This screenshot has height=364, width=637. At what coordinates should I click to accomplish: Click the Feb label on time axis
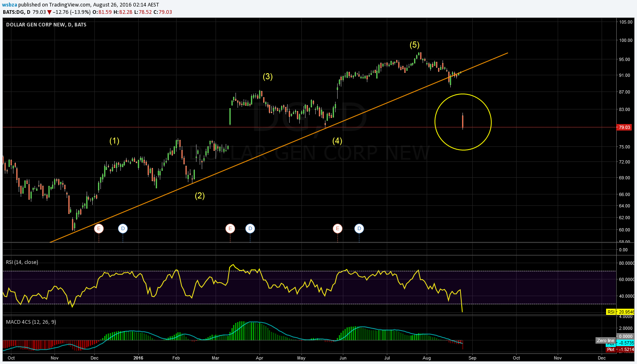click(x=176, y=358)
